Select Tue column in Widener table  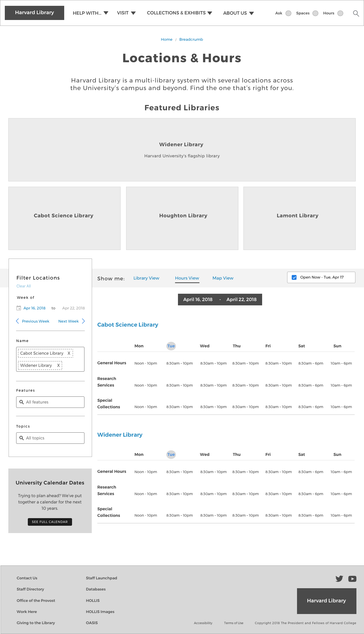click(171, 455)
